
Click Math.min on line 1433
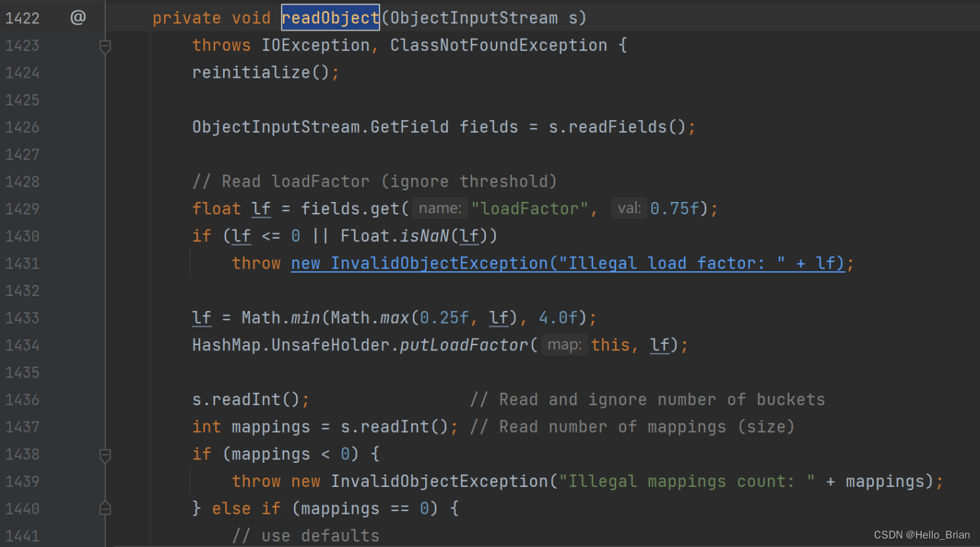tap(281, 318)
